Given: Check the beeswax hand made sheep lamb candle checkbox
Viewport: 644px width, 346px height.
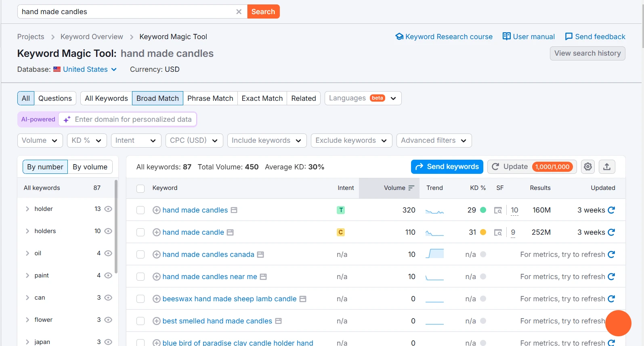Looking at the screenshot, I should tap(141, 299).
